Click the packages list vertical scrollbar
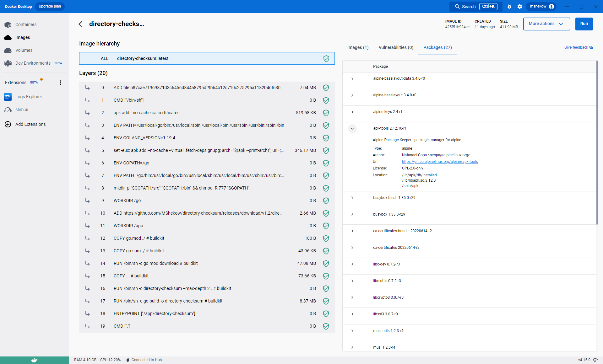 pos(597,142)
